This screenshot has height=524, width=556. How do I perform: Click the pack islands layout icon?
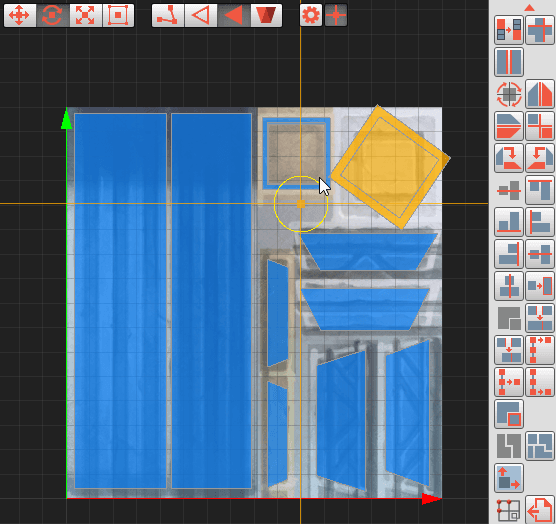pos(540,446)
